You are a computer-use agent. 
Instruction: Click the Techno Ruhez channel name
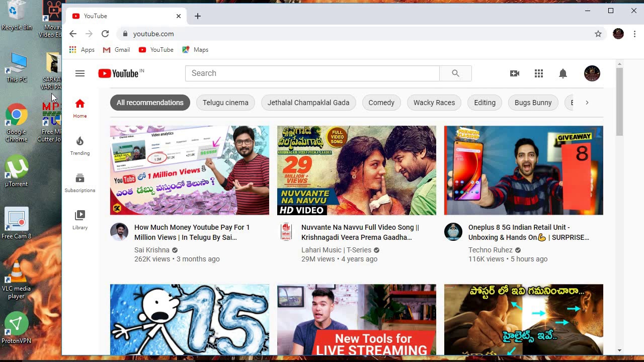491,250
